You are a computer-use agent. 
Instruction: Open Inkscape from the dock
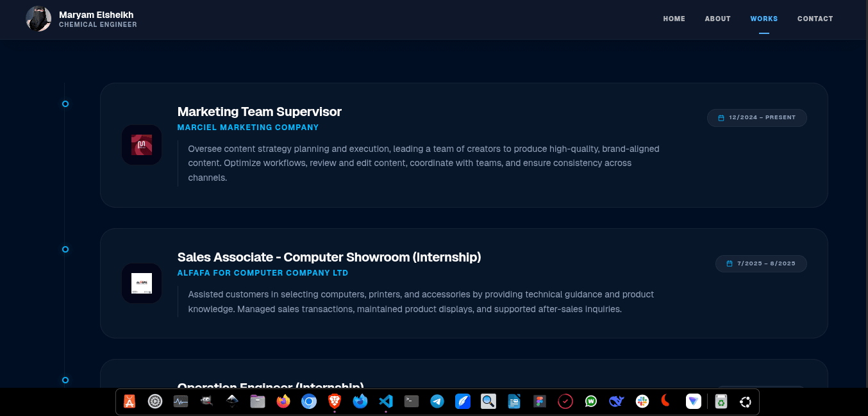pyautogui.click(x=232, y=402)
